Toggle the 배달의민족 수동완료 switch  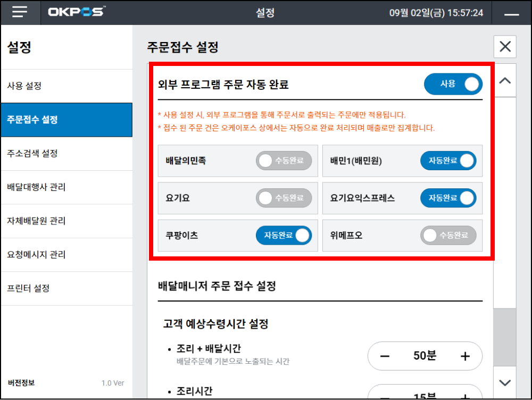(x=284, y=161)
